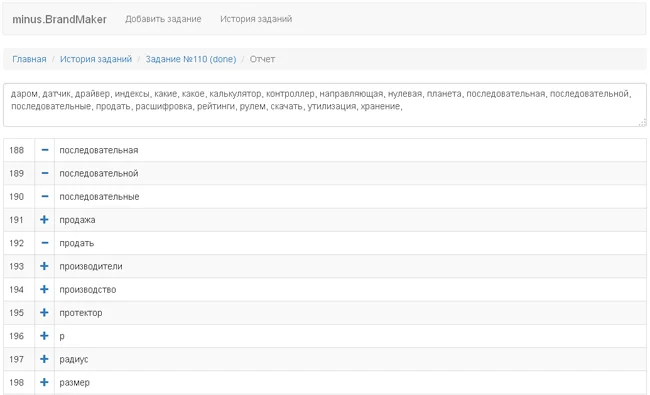This screenshot has height=395, width=650.
Task: Toggle the plus icon in row 196
Action: tap(44, 336)
